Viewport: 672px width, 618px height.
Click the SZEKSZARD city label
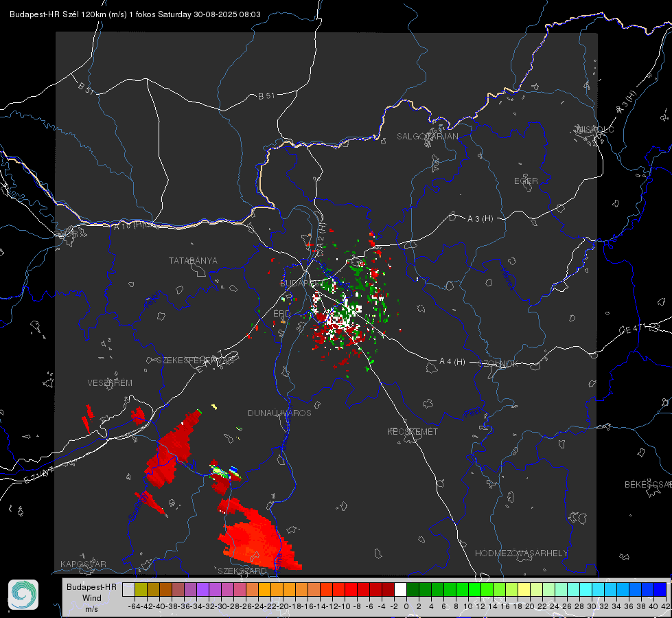(242, 571)
